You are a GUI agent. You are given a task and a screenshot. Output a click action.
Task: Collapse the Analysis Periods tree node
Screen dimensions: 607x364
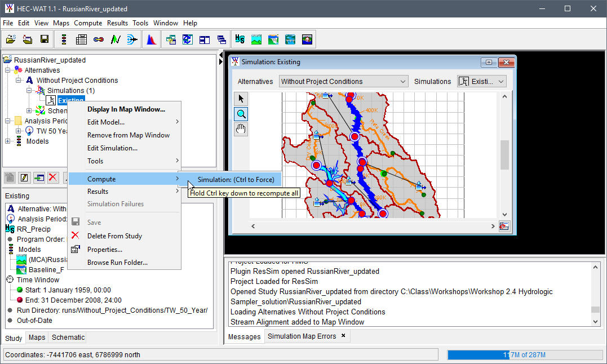tap(7, 121)
